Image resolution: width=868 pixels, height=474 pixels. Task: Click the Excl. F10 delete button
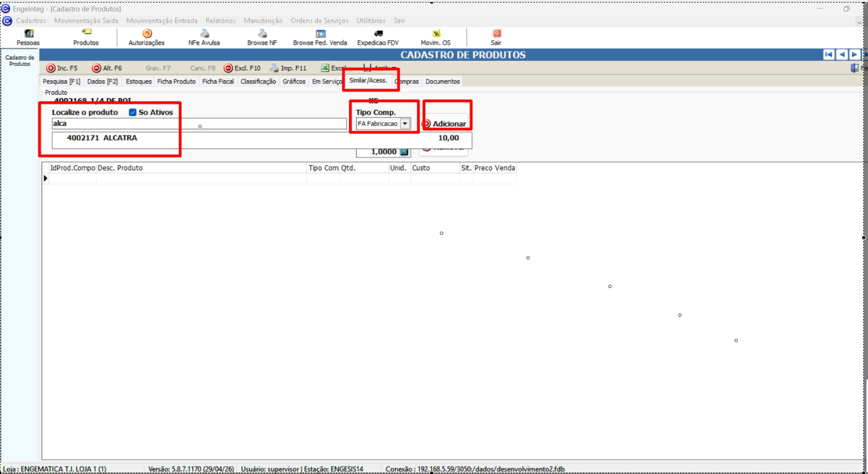point(242,69)
